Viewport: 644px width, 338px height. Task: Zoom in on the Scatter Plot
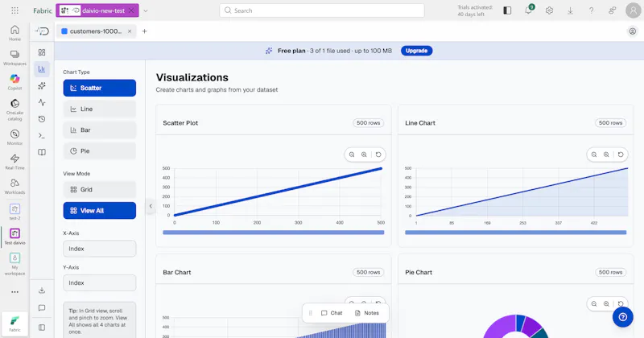[364, 155]
